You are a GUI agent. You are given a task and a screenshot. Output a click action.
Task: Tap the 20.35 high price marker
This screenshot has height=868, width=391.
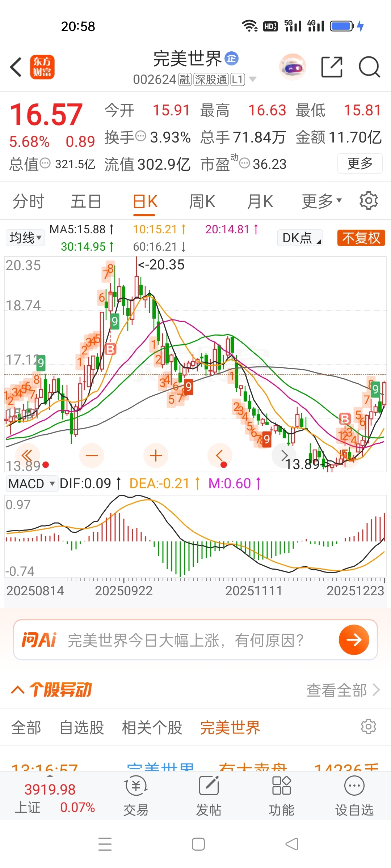(161, 265)
